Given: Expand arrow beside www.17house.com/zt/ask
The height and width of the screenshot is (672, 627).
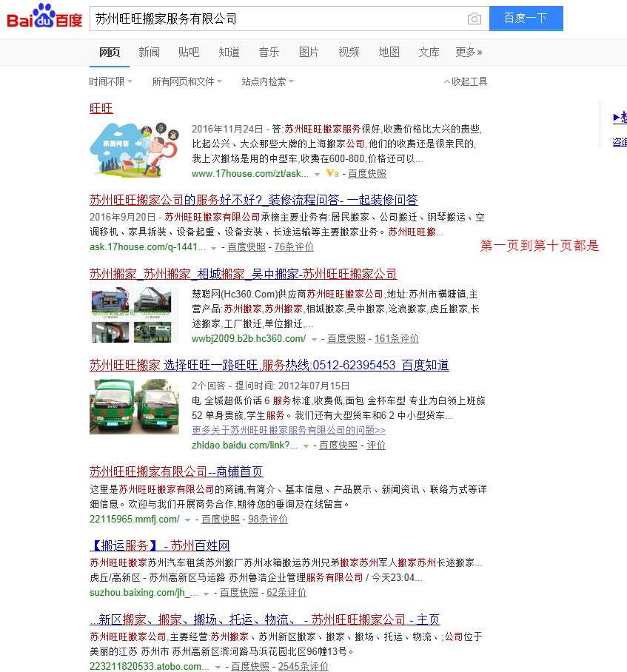Looking at the screenshot, I should pos(317,174).
